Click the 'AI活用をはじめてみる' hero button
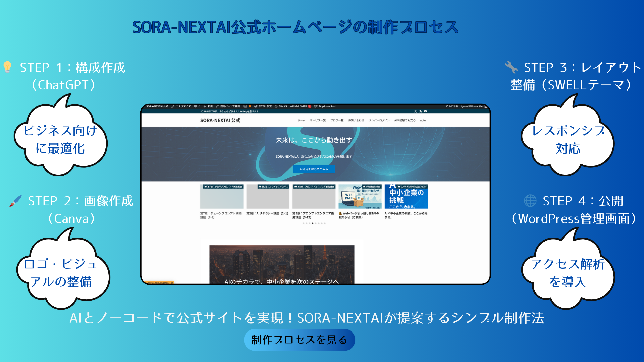 click(314, 169)
